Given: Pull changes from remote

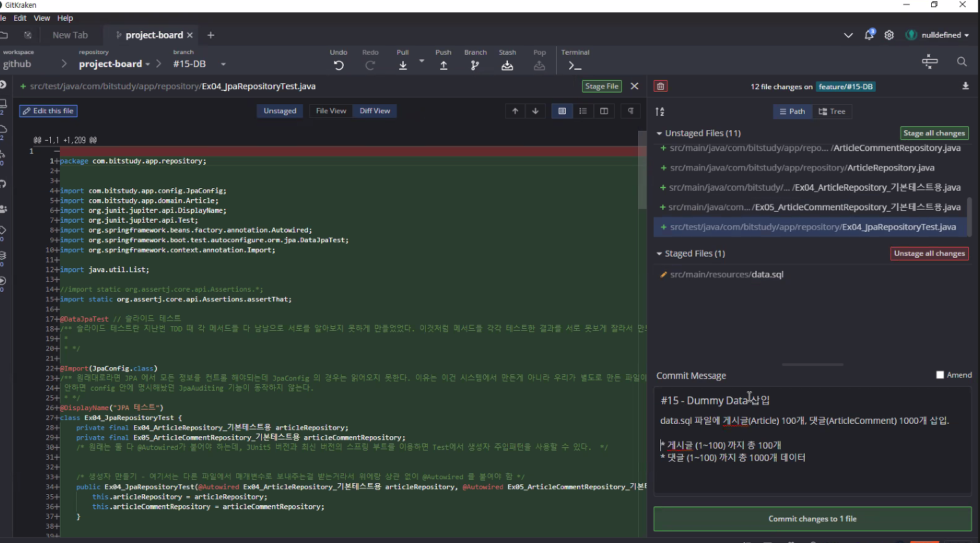Looking at the screenshot, I should tap(403, 60).
